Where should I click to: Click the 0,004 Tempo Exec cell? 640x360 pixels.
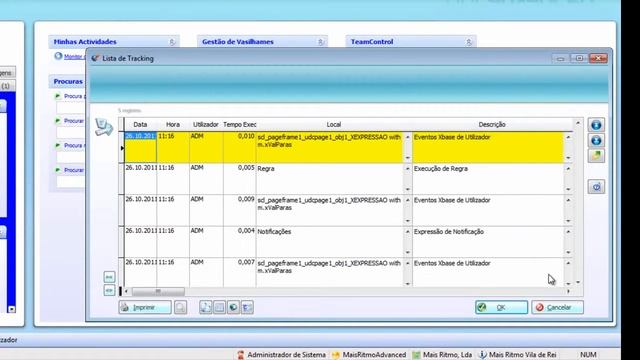click(x=240, y=241)
